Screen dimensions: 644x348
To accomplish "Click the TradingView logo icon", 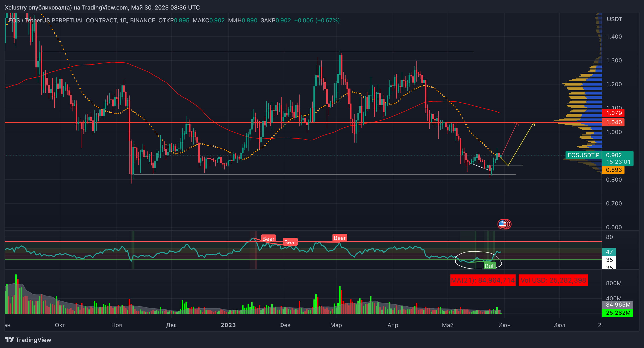I will click(9, 339).
